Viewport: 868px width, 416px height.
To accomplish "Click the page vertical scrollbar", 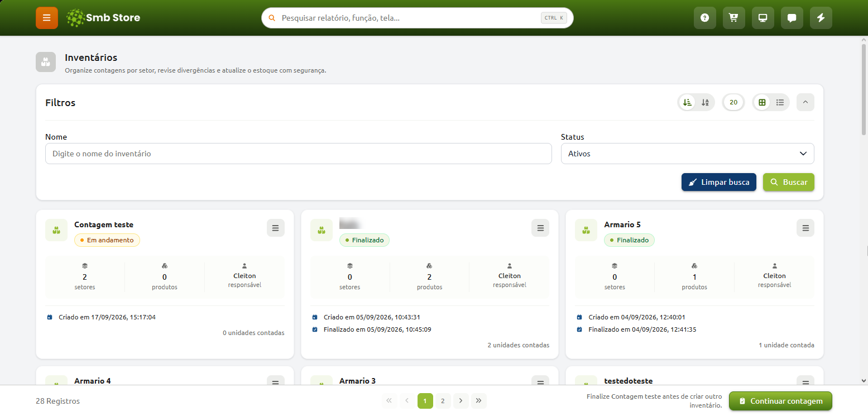I will pyautogui.click(x=864, y=89).
